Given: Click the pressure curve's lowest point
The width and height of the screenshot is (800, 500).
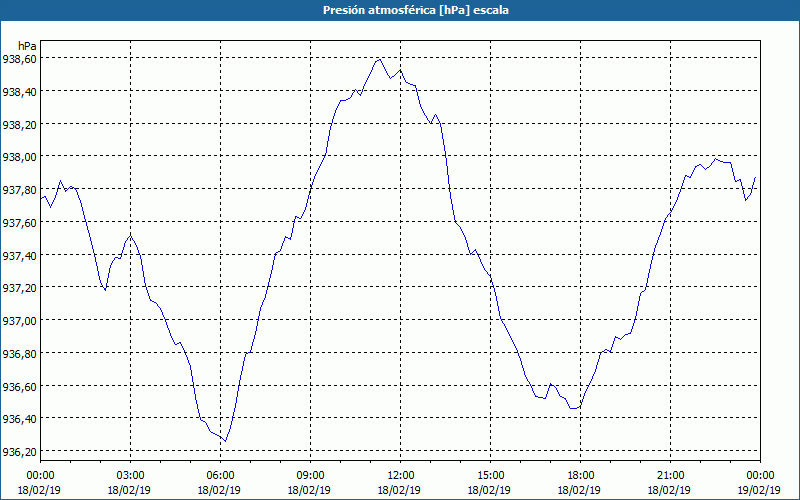Looking at the screenshot, I should click(225, 441).
